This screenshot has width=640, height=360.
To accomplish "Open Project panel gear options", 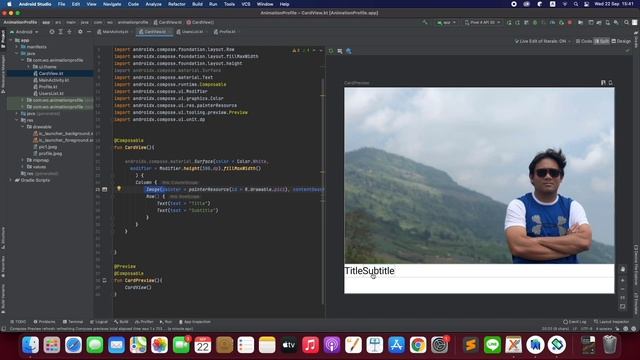I will click(80, 32).
